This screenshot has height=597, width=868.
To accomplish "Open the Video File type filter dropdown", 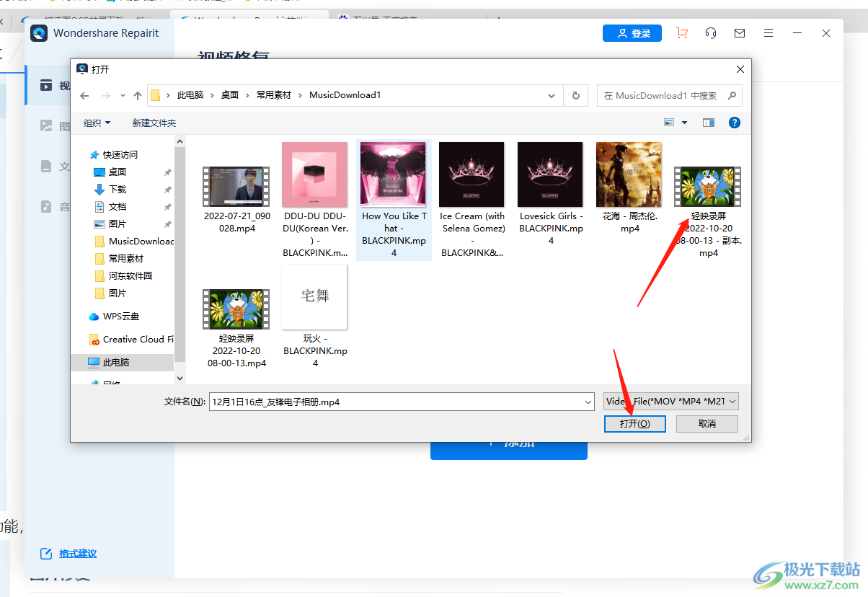I will pos(671,402).
